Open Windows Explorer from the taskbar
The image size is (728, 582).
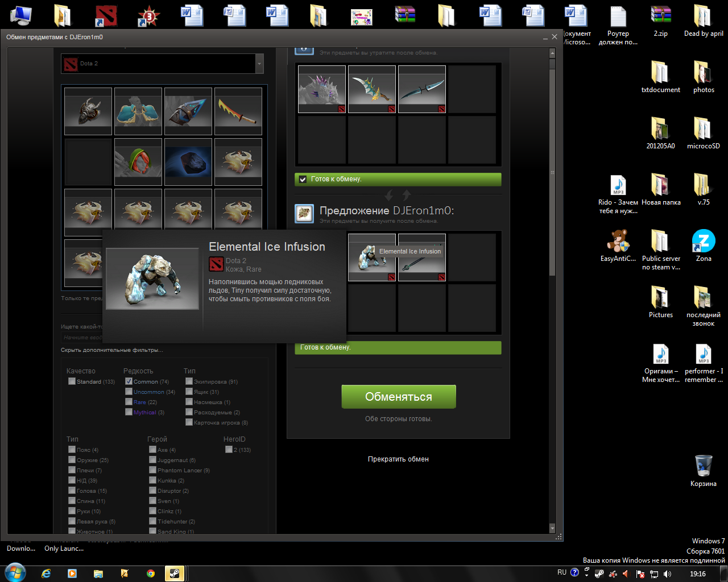pyautogui.click(x=98, y=573)
